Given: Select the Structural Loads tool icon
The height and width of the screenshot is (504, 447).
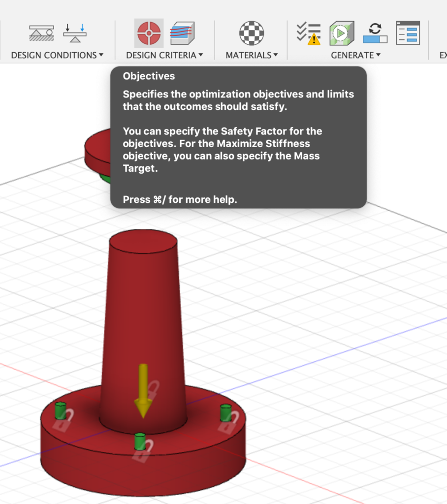Looking at the screenshot, I should click(x=75, y=32).
